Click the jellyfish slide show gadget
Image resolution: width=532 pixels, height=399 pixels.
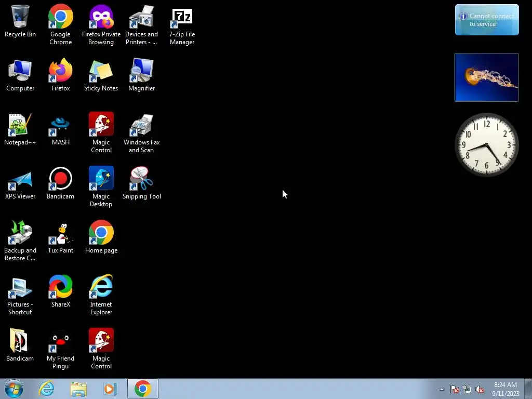pyautogui.click(x=486, y=77)
